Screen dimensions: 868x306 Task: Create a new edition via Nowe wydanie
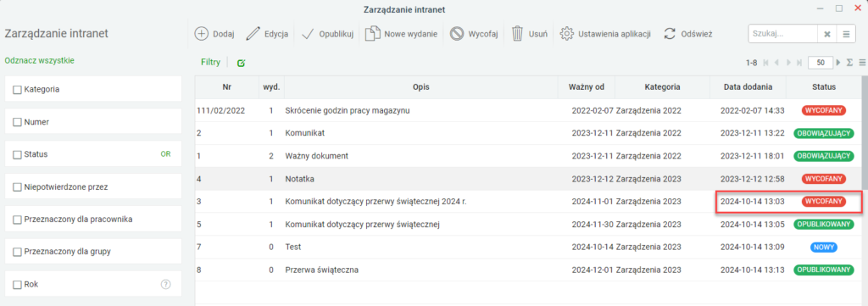pyautogui.click(x=401, y=34)
